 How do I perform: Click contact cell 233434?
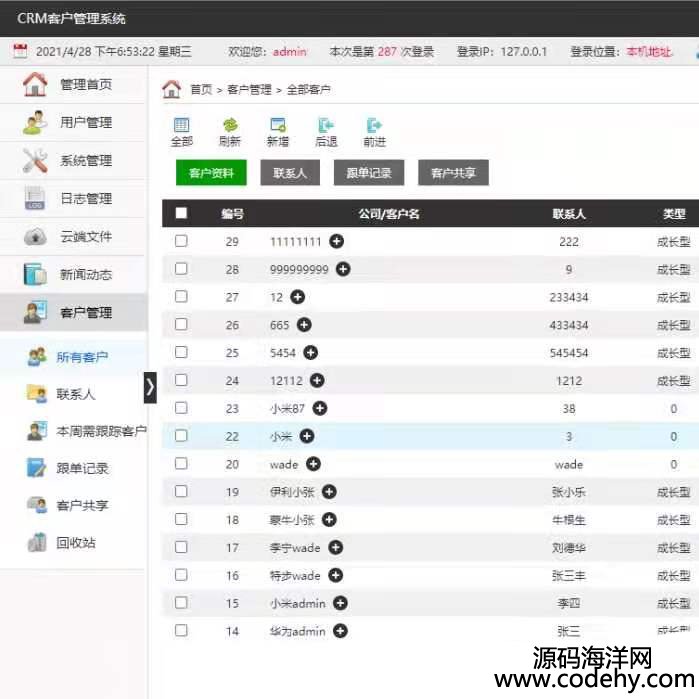569,297
